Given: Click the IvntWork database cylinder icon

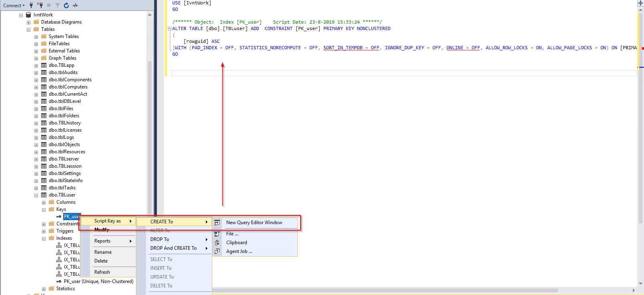Looking at the screenshot, I should [x=28, y=15].
